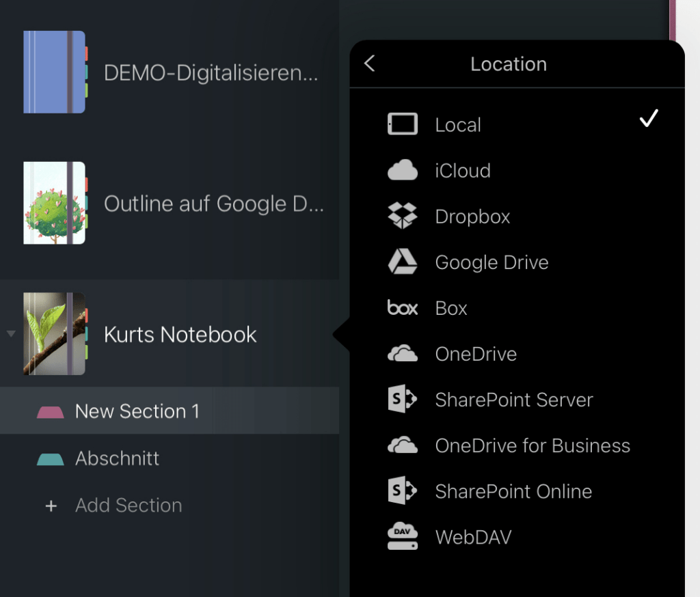The height and width of the screenshot is (597, 700).
Task: Choose SharePoint Online location
Action: pyautogui.click(x=517, y=490)
